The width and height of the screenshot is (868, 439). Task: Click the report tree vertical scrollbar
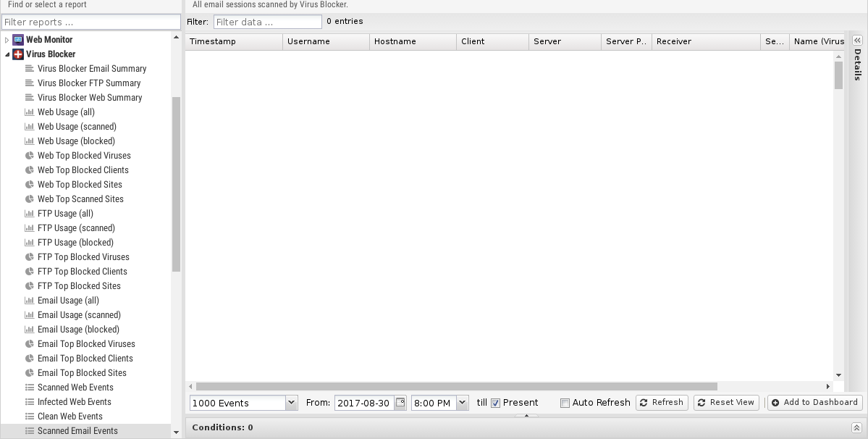(176, 184)
